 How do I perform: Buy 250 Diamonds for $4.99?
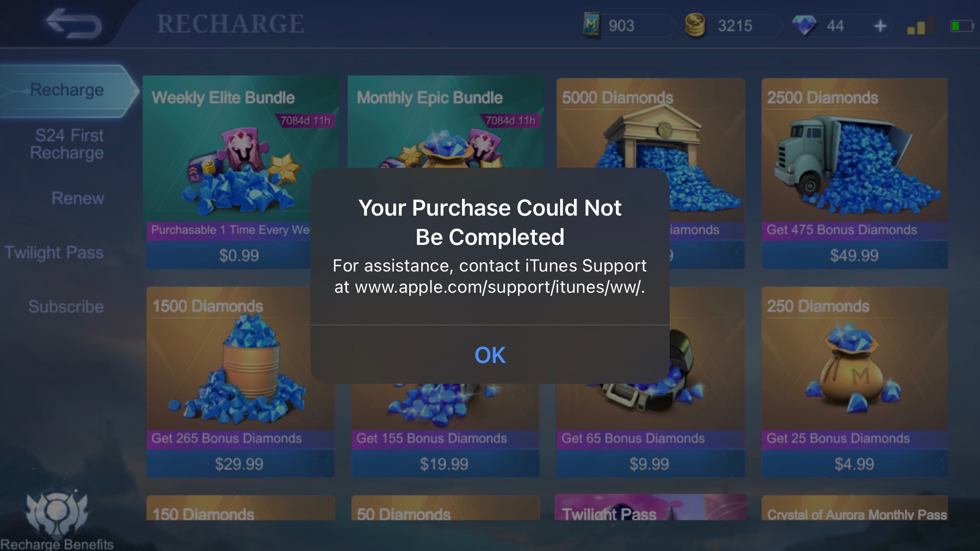point(855,382)
